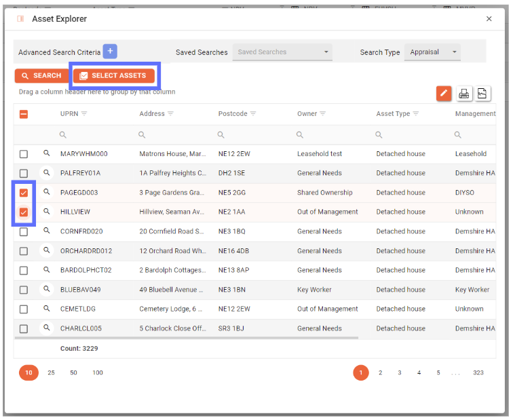The width and height of the screenshot is (513, 420).
Task: Add advanced search criteria with plus icon
Action: 110,52
